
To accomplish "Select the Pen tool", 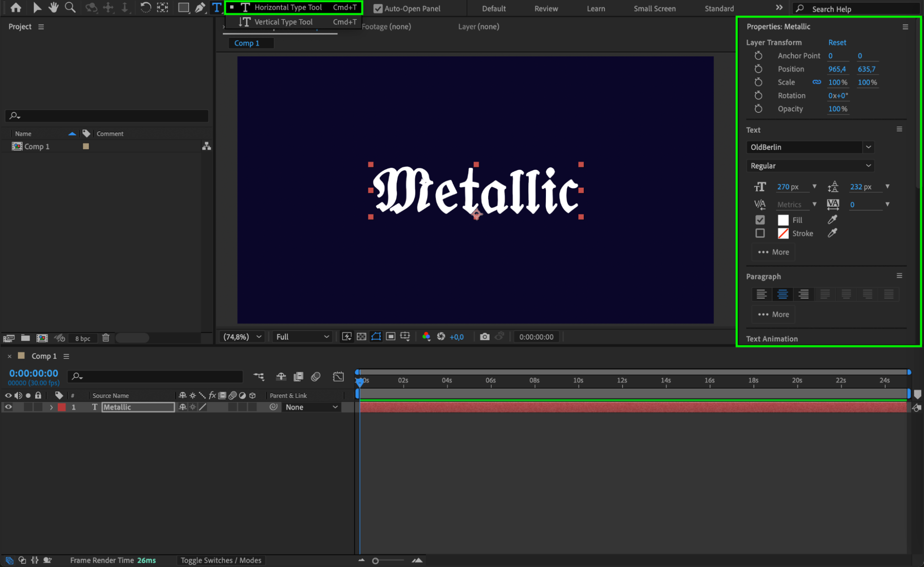I will pyautogui.click(x=200, y=7).
